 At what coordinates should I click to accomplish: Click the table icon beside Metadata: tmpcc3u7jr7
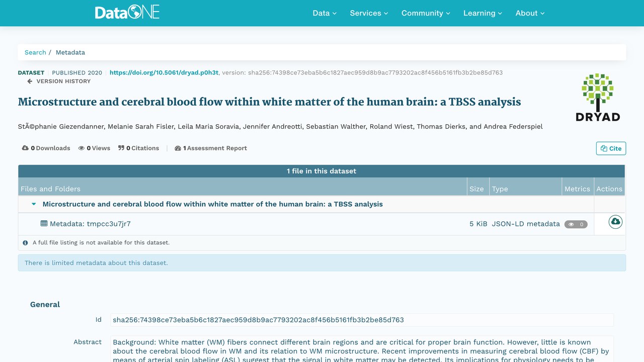click(x=44, y=224)
